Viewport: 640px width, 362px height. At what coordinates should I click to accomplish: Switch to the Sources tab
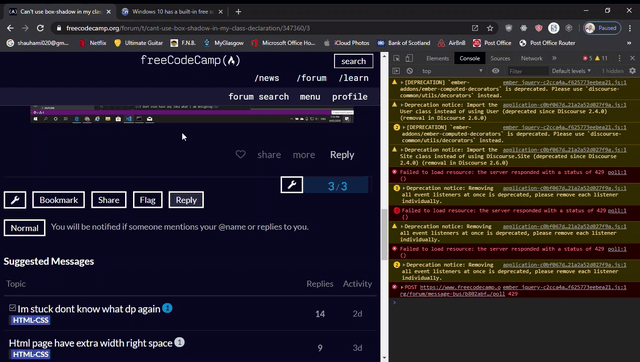[500, 58]
